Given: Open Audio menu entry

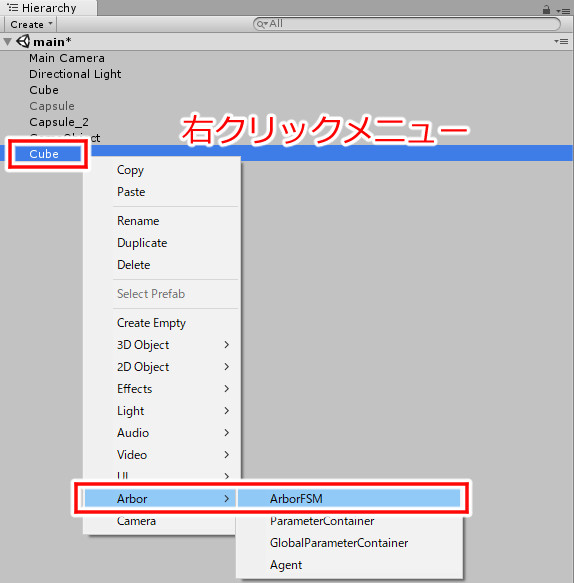Looking at the screenshot, I should [162, 432].
